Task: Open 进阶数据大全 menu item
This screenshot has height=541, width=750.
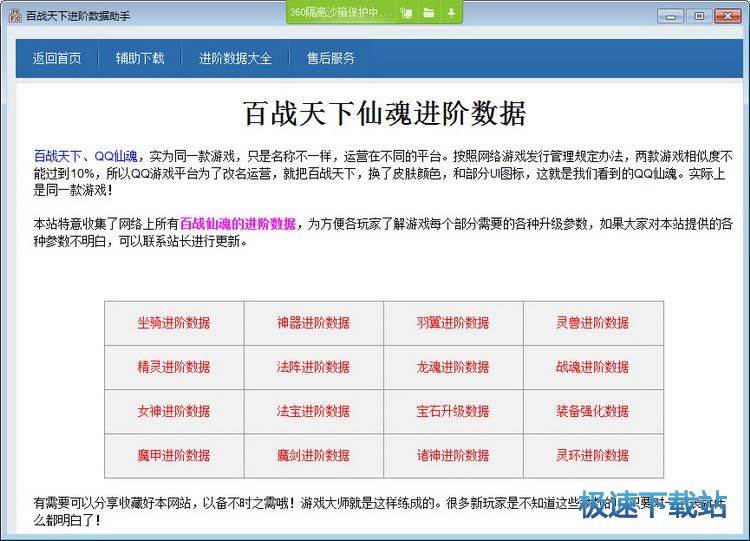Action: 235,58
